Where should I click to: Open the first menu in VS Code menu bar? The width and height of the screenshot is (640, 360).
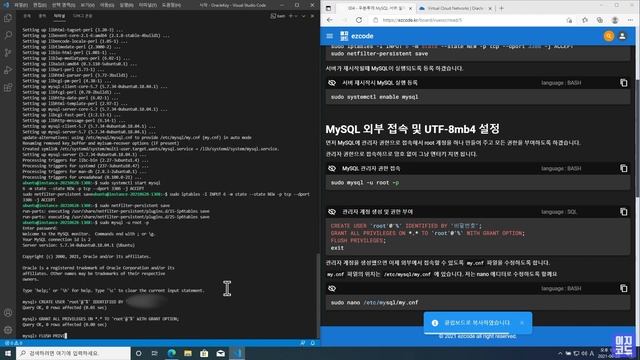point(20,5)
